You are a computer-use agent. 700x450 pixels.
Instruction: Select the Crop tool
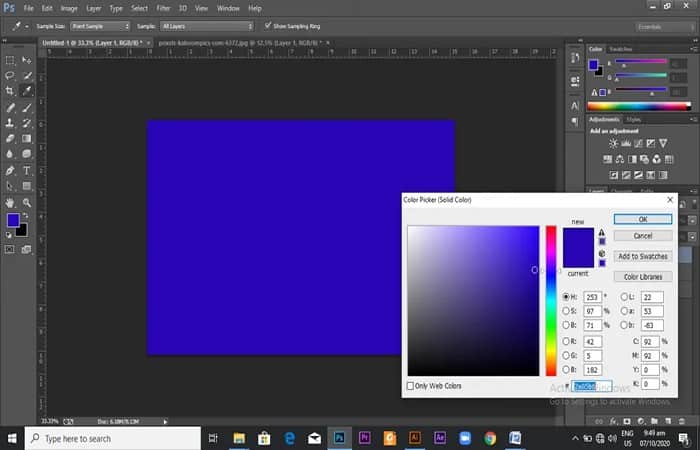pyautogui.click(x=10, y=91)
